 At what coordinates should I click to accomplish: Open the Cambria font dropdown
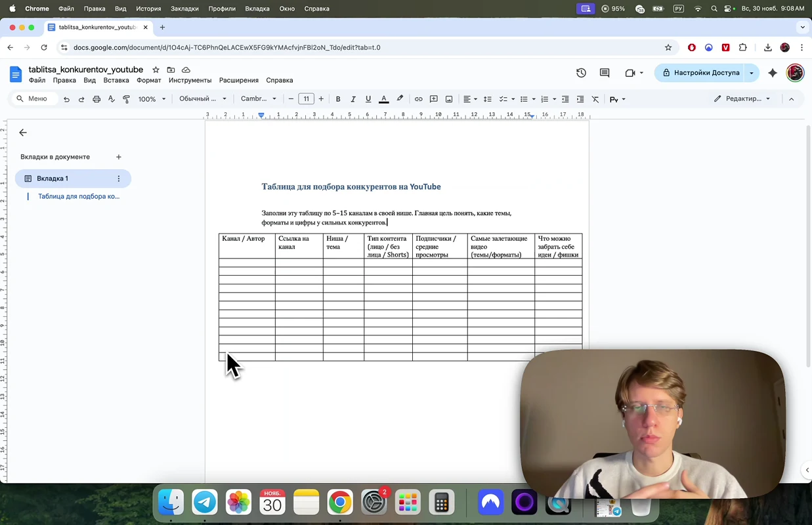tap(259, 99)
